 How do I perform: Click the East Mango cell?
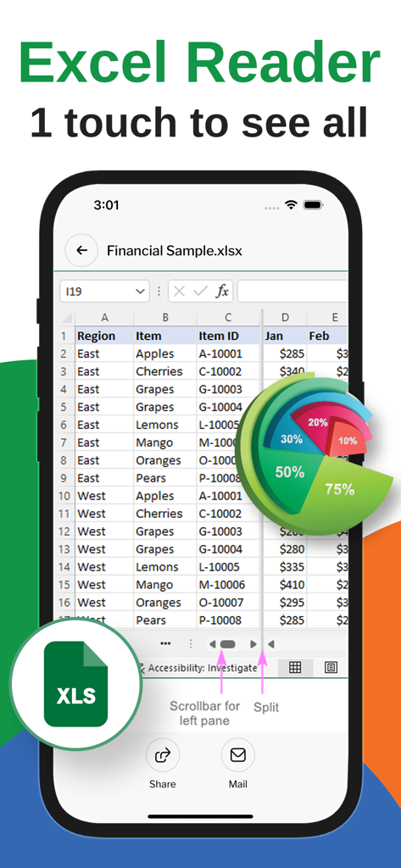165,442
